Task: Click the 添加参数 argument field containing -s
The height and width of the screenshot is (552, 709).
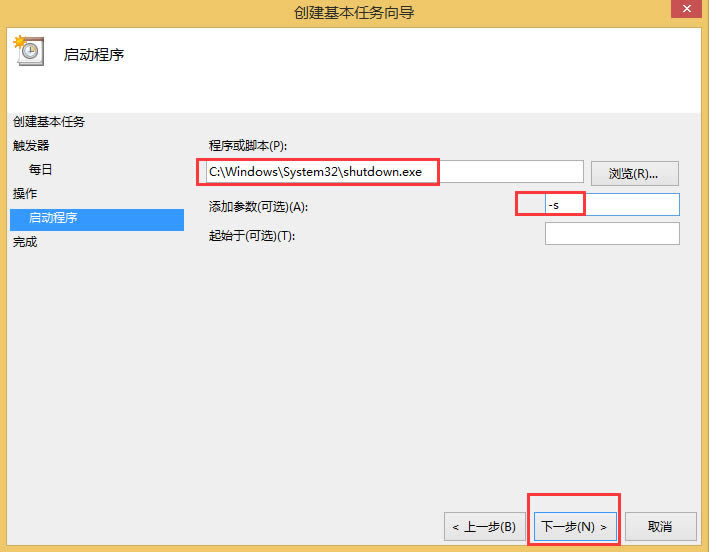Action: click(612, 205)
